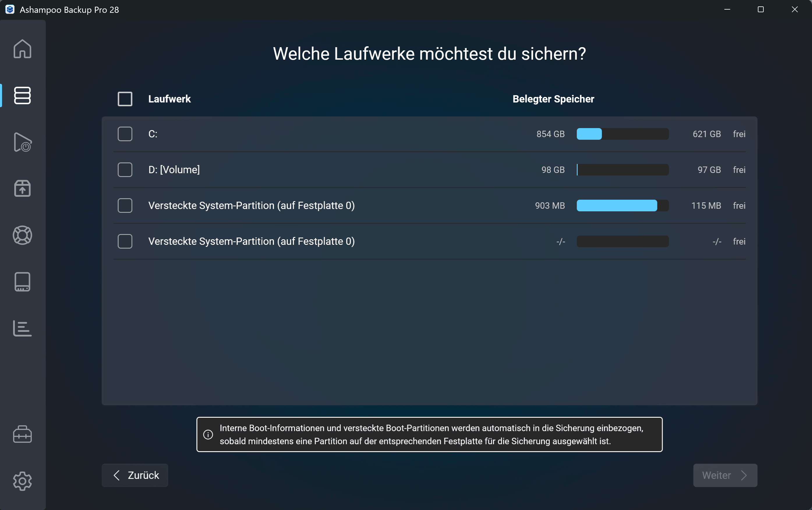Open the rescue system lifebuoy icon
The width and height of the screenshot is (812, 510).
click(22, 235)
